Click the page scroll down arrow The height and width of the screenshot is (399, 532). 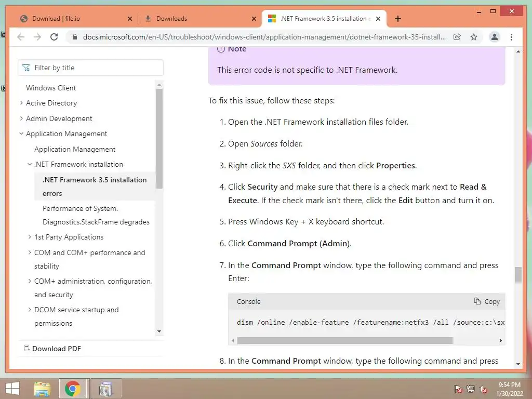pos(518,364)
